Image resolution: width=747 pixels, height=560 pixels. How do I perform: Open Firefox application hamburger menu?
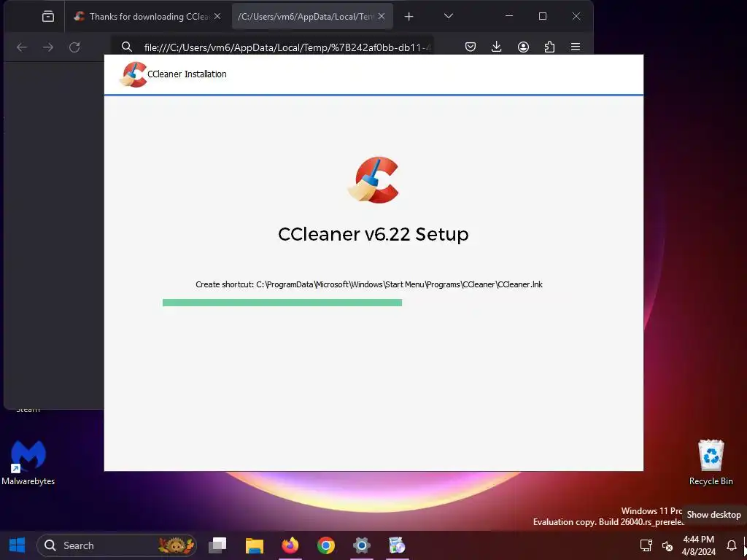pos(576,47)
